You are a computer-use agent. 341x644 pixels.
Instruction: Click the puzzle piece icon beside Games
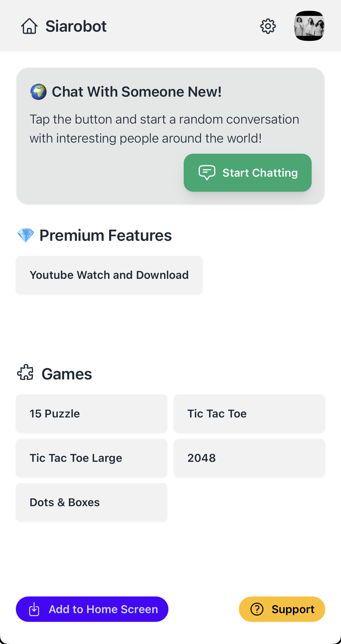point(26,373)
